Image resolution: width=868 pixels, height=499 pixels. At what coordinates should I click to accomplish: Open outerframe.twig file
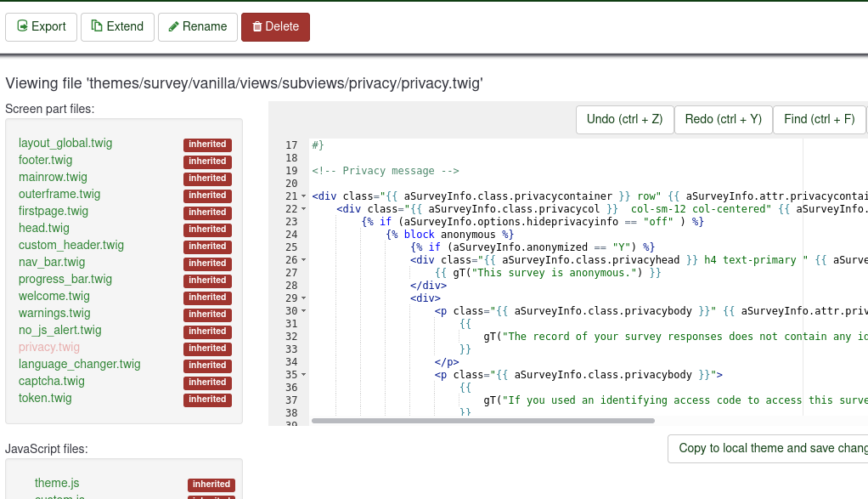[x=59, y=195]
